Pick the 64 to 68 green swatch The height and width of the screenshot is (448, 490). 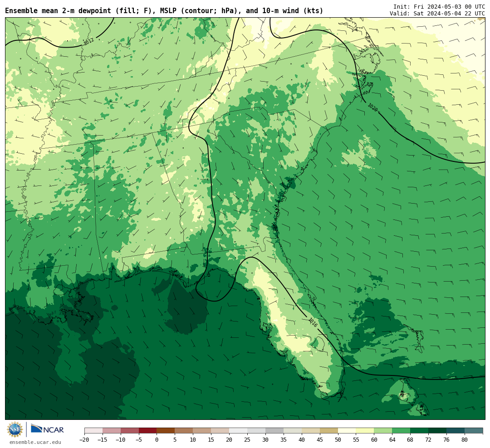(x=402, y=431)
